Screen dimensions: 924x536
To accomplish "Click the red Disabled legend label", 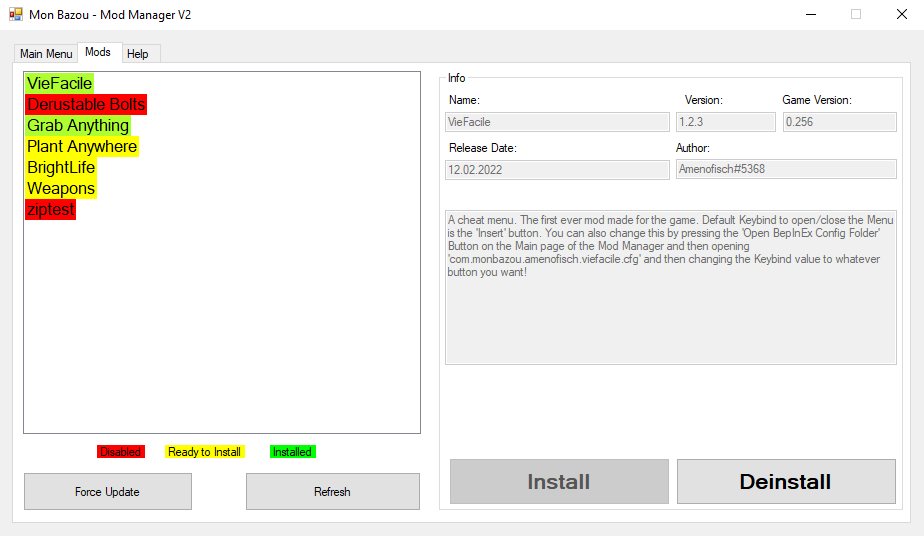I will pos(121,452).
